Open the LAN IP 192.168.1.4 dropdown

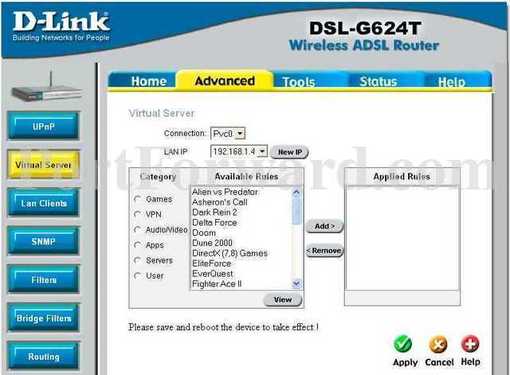tap(239, 152)
